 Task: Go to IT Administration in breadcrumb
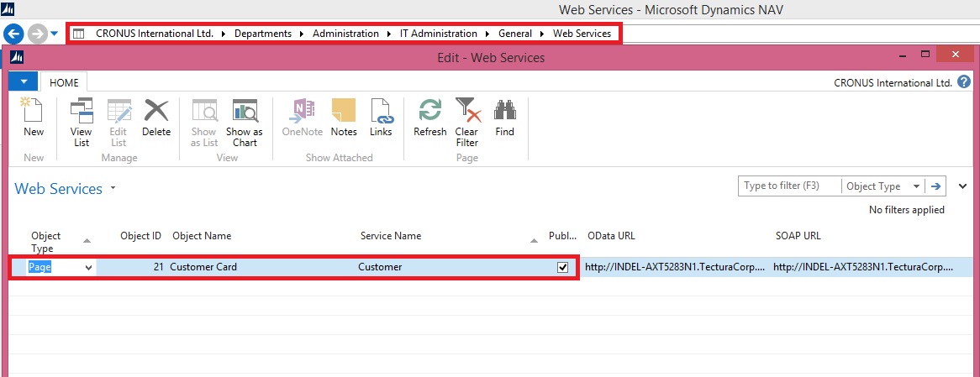point(439,34)
